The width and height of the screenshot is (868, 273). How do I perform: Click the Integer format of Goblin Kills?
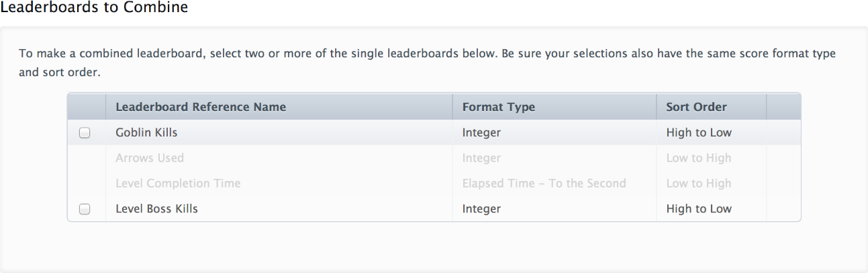(x=481, y=132)
